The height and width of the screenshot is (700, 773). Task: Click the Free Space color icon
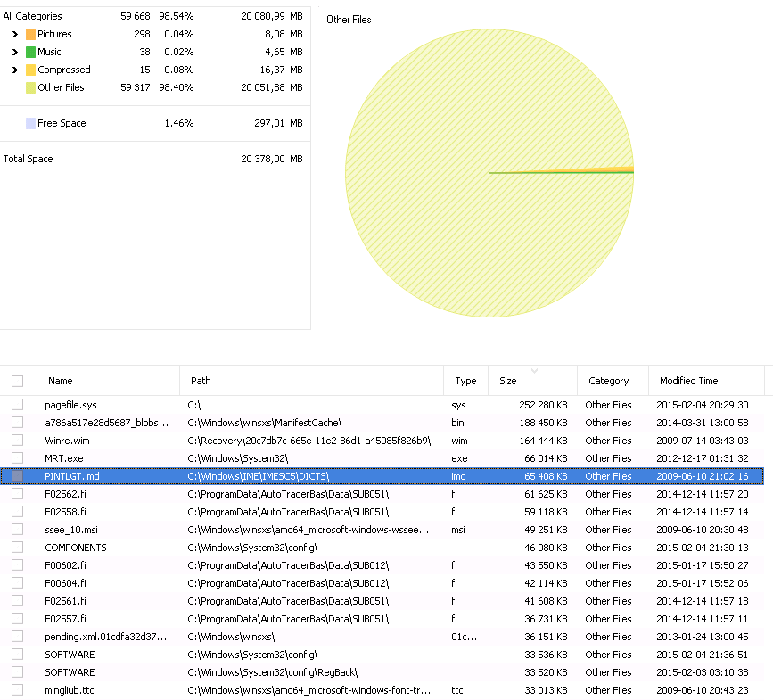(x=30, y=123)
